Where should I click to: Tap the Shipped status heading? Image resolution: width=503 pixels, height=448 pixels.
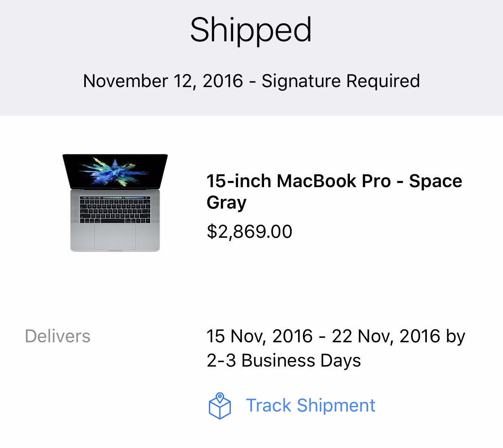251,30
